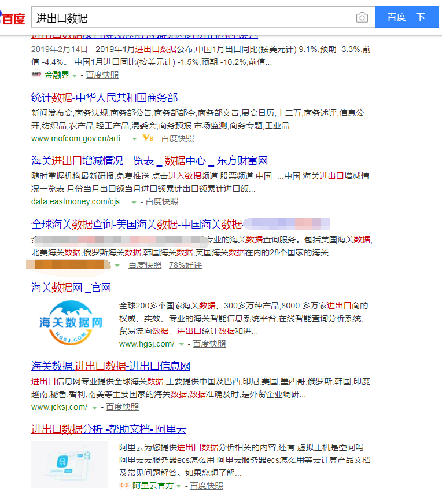Image resolution: width=442 pixels, height=504 pixels.
Task: Expand dropdown arrow beside www.jcksj.com
Action: (x=94, y=408)
